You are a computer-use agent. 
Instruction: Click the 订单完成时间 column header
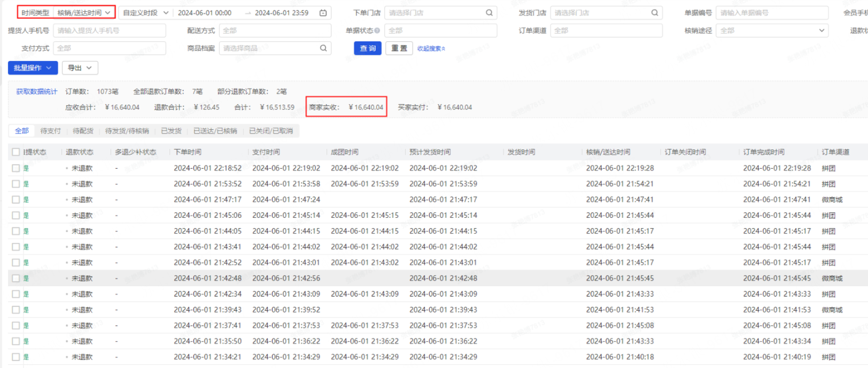764,152
